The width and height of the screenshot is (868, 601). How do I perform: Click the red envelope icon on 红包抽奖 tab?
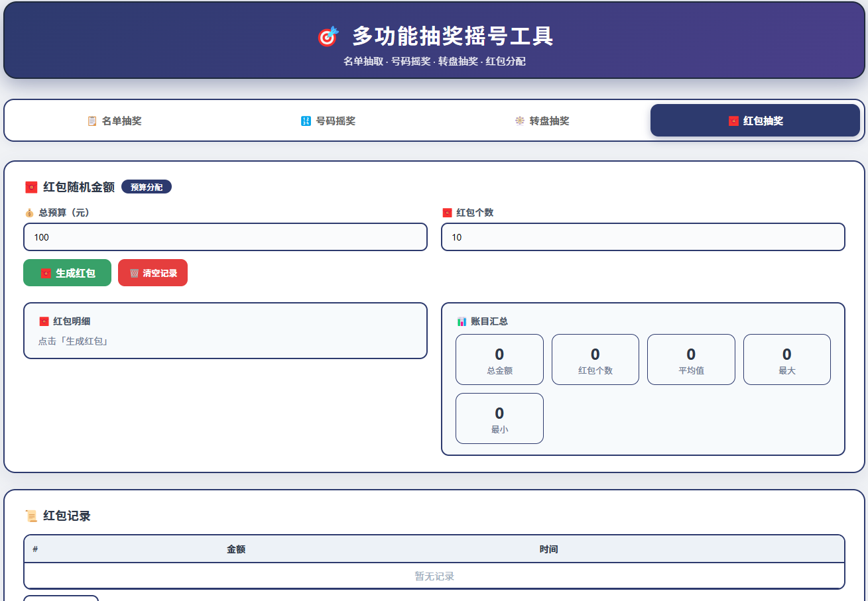[x=733, y=121]
